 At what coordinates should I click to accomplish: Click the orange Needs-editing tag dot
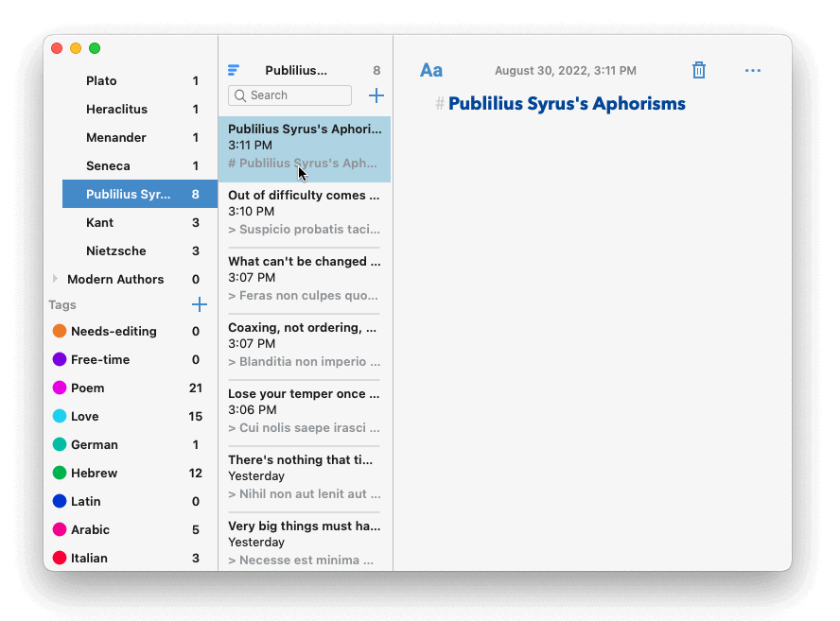60,331
